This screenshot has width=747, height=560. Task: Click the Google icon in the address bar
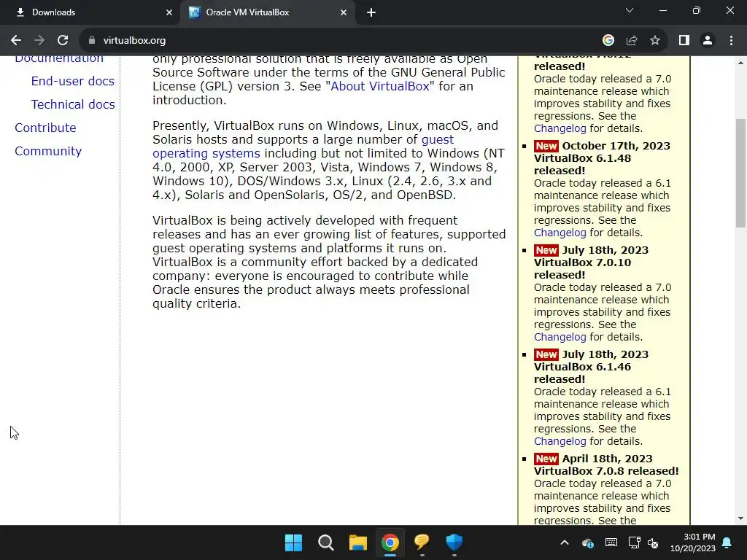click(608, 41)
